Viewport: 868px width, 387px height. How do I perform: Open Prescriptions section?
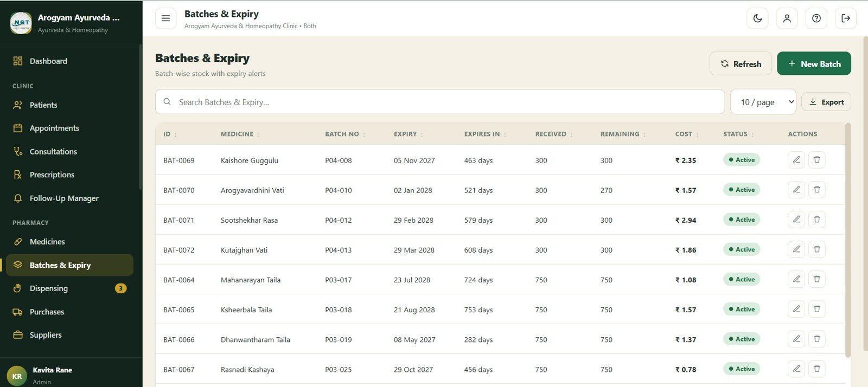click(x=69, y=175)
